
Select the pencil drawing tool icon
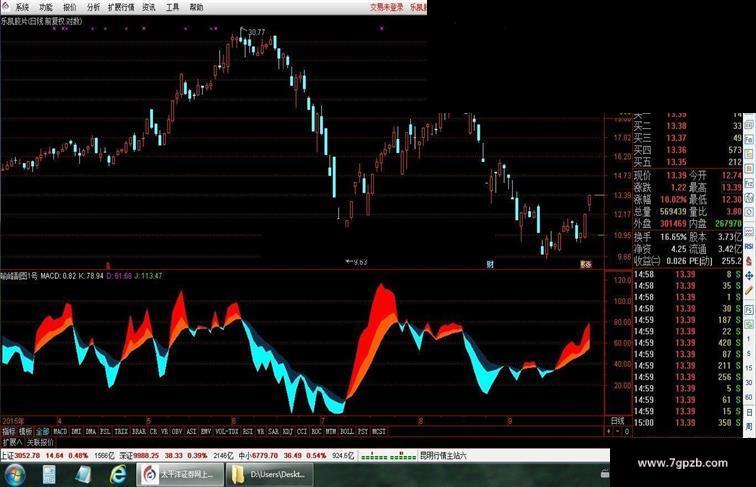749,290
